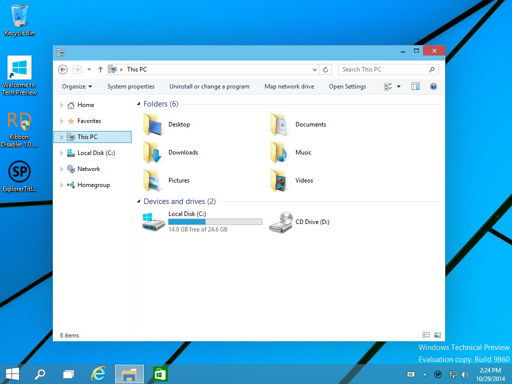Open view options dropdown arrow

[398, 87]
